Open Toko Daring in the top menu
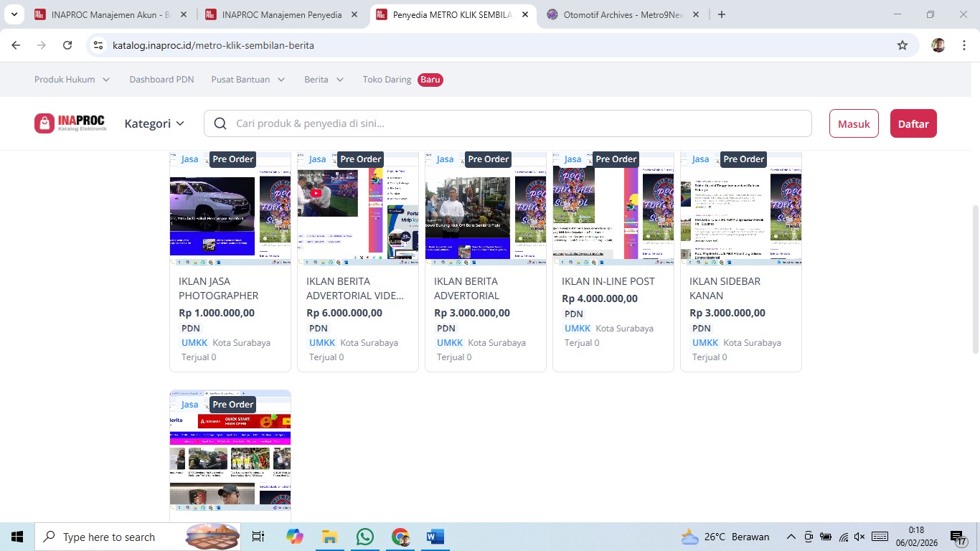This screenshot has width=980, height=551. (387, 80)
